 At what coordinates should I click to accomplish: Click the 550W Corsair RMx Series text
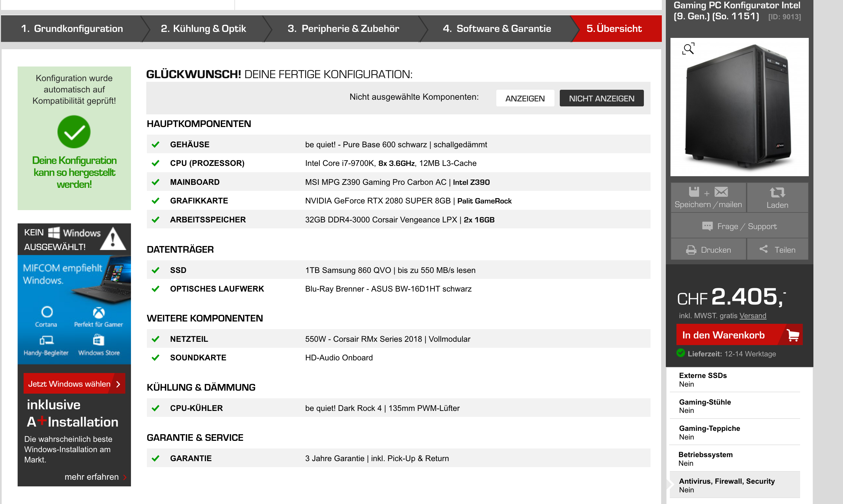pyautogui.click(x=388, y=339)
